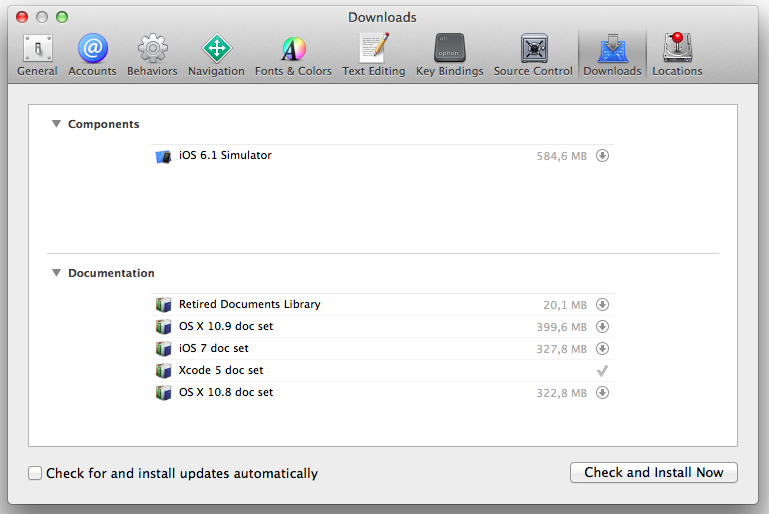Select the Downloads toolbar icon
Screen dimensions: 769x514
(x=613, y=55)
